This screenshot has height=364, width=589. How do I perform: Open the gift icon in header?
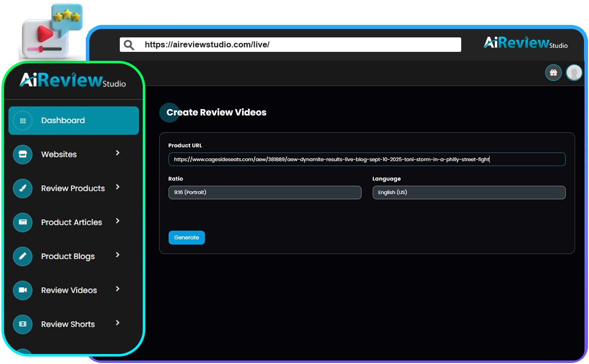pos(553,73)
